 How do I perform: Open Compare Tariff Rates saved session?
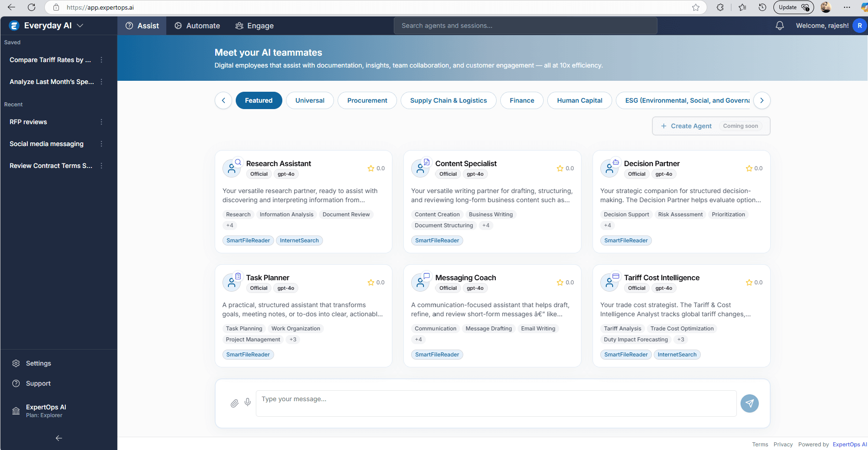tap(50, 60)
